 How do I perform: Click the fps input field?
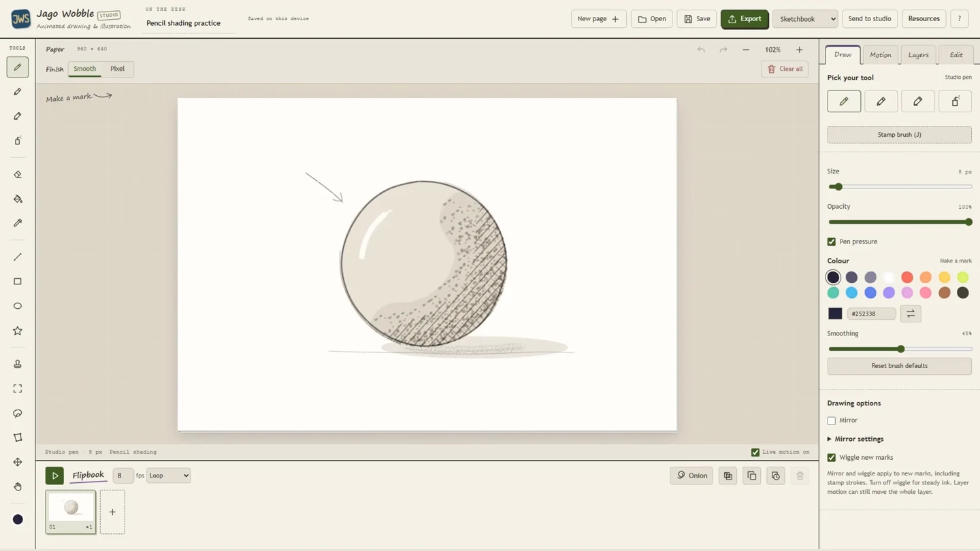122,475
